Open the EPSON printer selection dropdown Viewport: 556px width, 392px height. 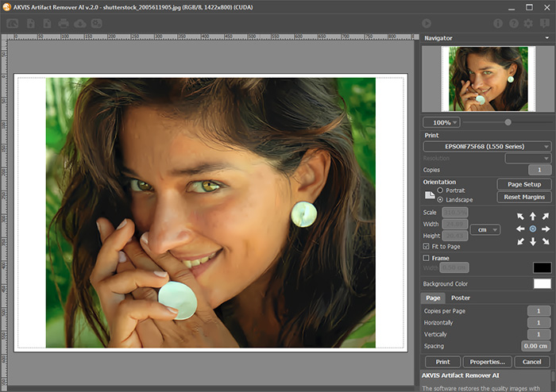487,147
